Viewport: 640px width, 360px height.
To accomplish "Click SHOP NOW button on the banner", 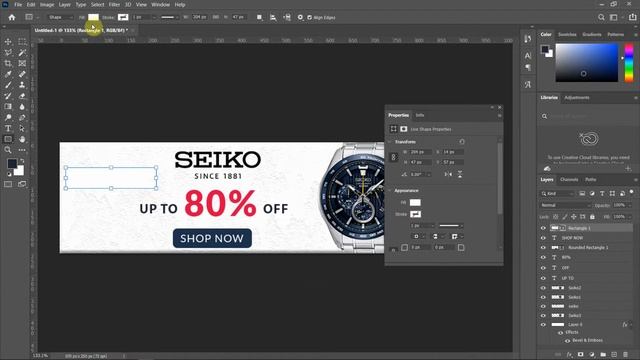I will click(x=212, y=238).
